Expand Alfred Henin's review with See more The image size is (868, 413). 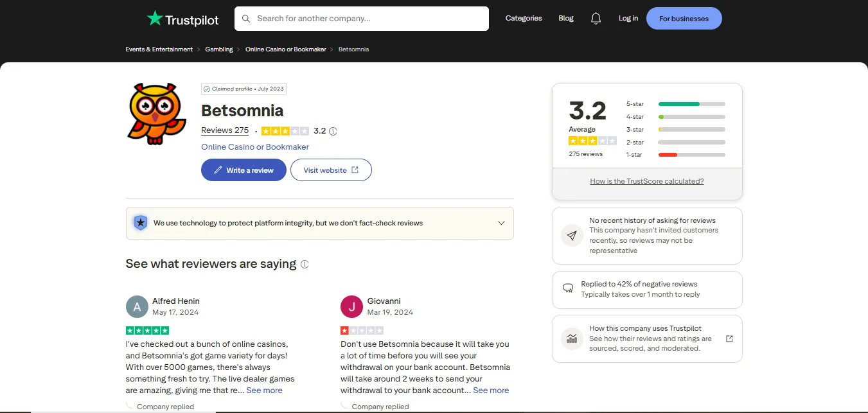pyautogui.click(x=264, y=391)
